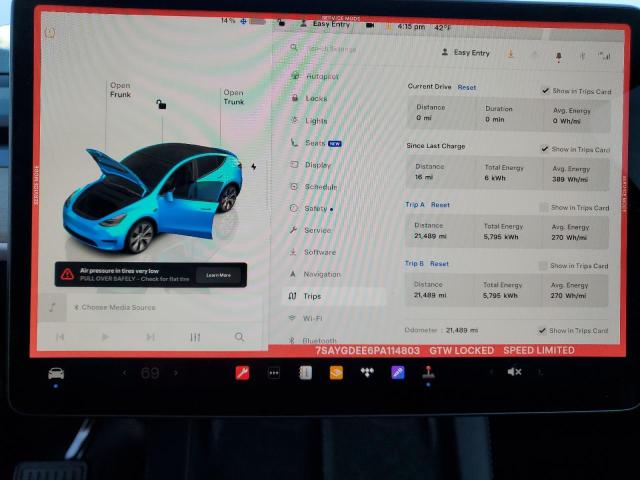Tap the 4:15 pm clock

[x=411, y=27]
